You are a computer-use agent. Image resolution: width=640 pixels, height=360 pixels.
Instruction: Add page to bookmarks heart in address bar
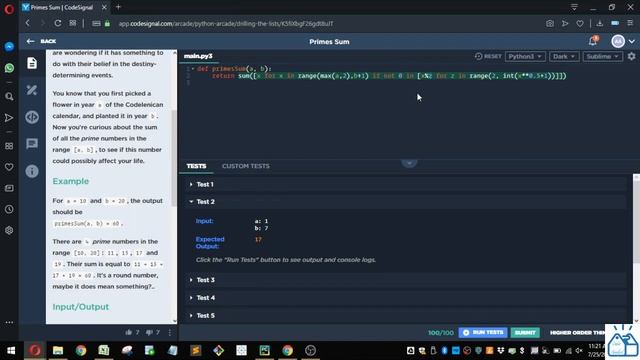coord(580,24)
